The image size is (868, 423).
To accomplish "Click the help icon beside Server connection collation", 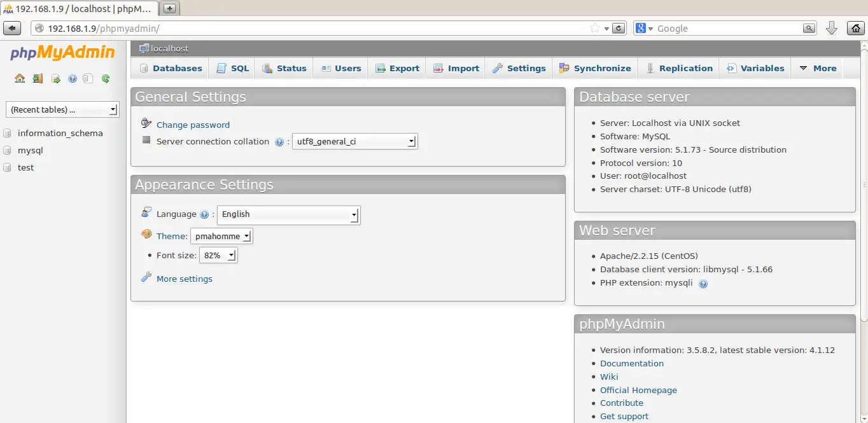I will tap(279, 142).
